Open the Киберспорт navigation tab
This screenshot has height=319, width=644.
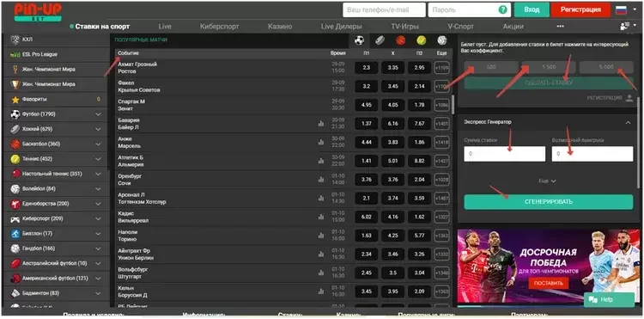coord(219,27)
